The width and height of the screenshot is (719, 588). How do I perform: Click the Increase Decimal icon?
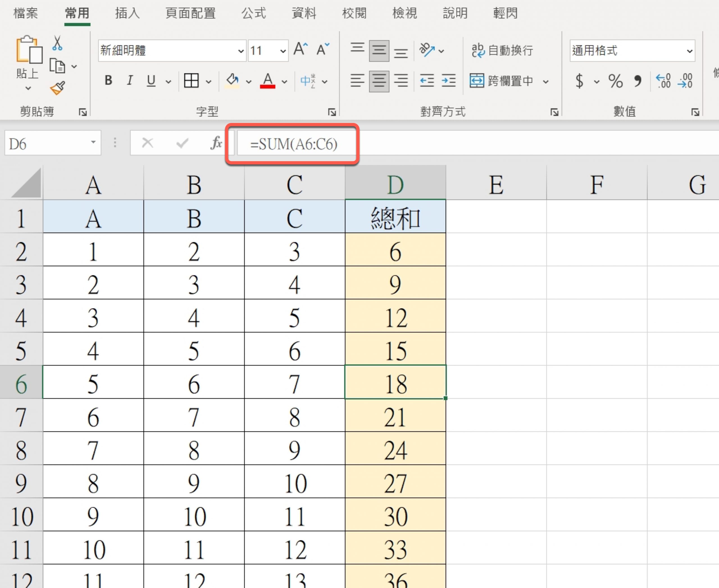[663, 81]
